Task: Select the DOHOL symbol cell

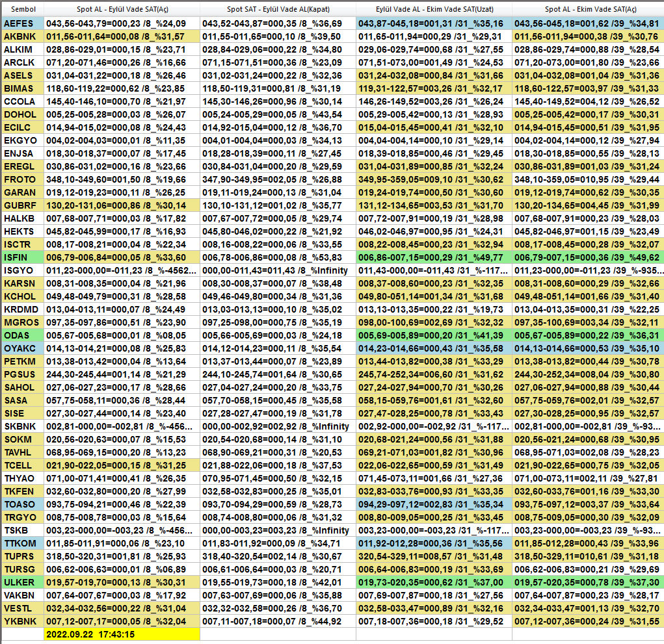Action: 23,114
